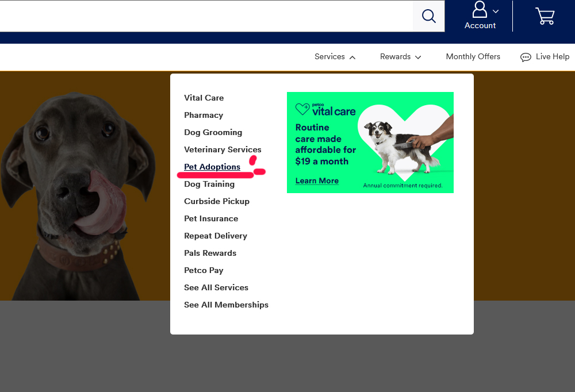Open Pet Insurance entry
Image resolution: width=575 pixels, height=392 pixels.
point(211,218)
